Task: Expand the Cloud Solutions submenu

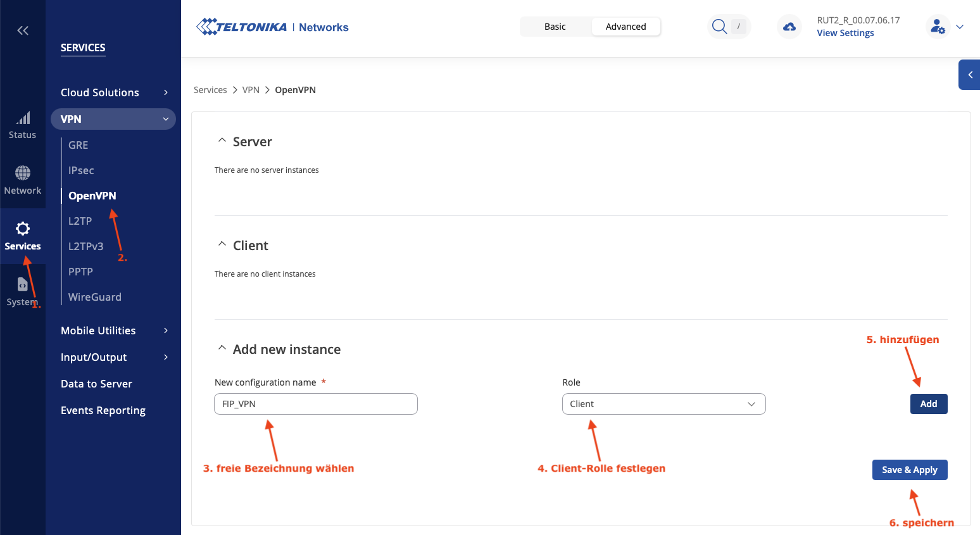Action: [x=114, y=92]
